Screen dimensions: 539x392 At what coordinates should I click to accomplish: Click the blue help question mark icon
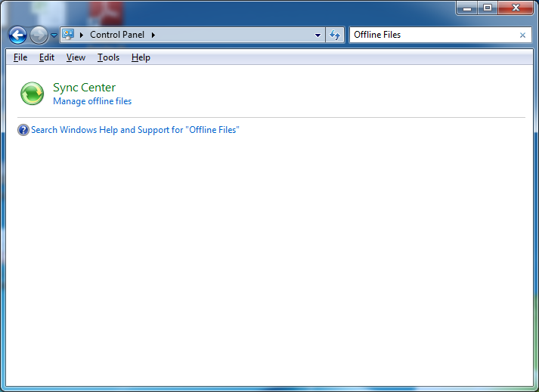pos(23,130)
